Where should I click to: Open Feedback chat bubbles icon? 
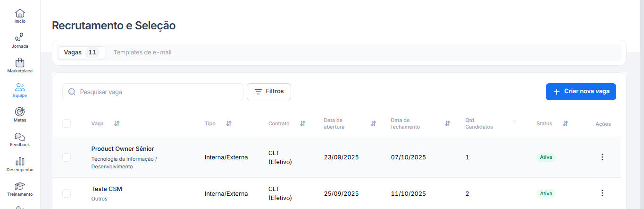coord(20,137)
